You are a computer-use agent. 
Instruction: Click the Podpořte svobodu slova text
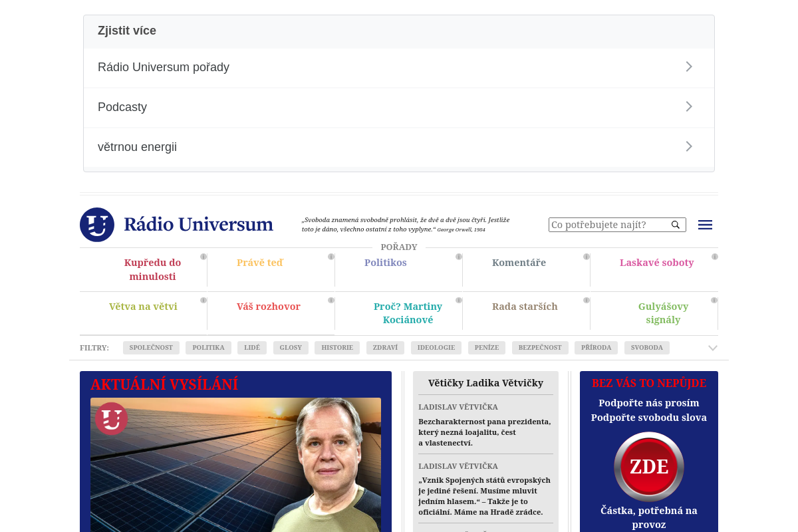pos(649,418)
